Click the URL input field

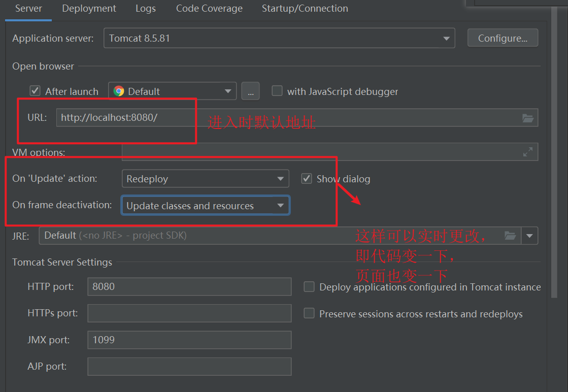(x=297, y=118)
